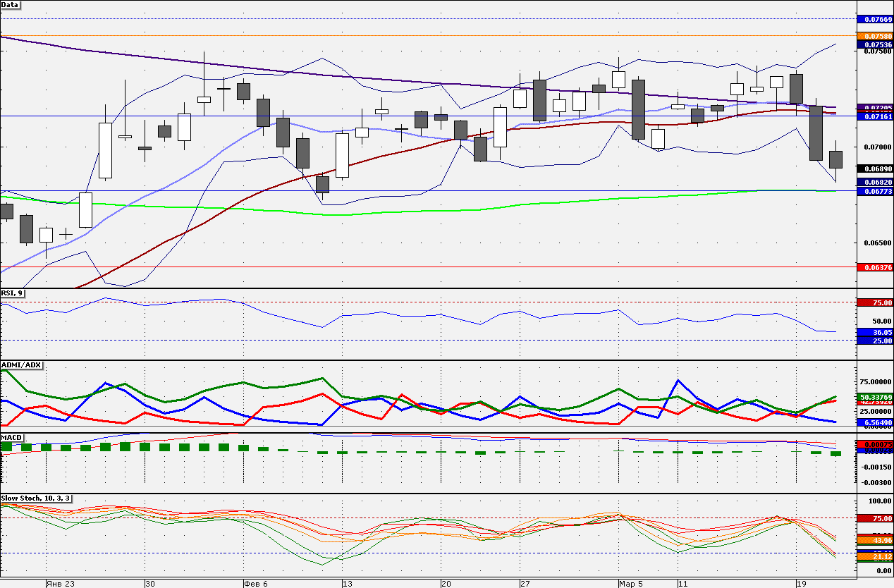
Task: Select the blue 0.07161 level marker
Action: pyautogui.click(x=874, y=116)
